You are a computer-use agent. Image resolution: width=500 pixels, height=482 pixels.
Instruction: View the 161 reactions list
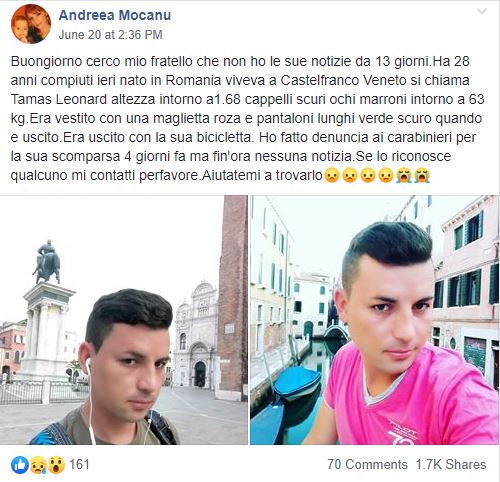79,464
